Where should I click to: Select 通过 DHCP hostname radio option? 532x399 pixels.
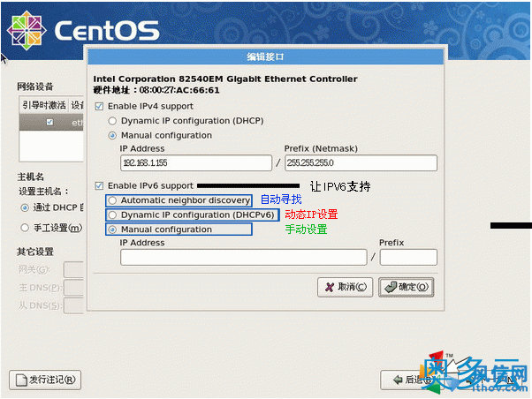25,207
